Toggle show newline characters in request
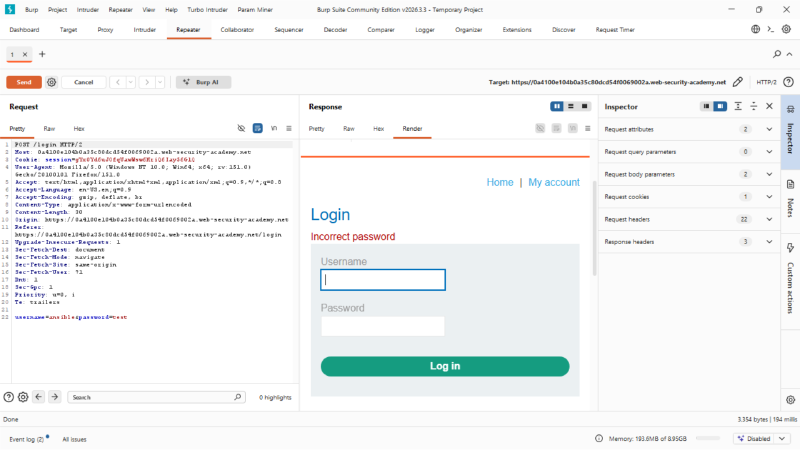Viewport: 800px width, 450px height. (274, 129)
